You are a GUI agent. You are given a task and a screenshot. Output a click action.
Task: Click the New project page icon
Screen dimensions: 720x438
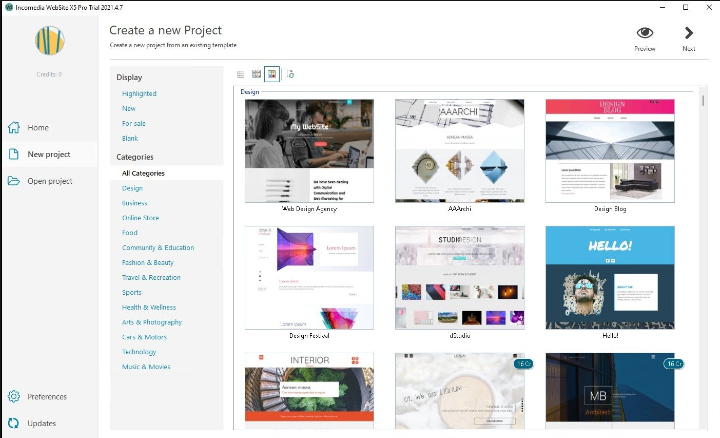point(14,154)
